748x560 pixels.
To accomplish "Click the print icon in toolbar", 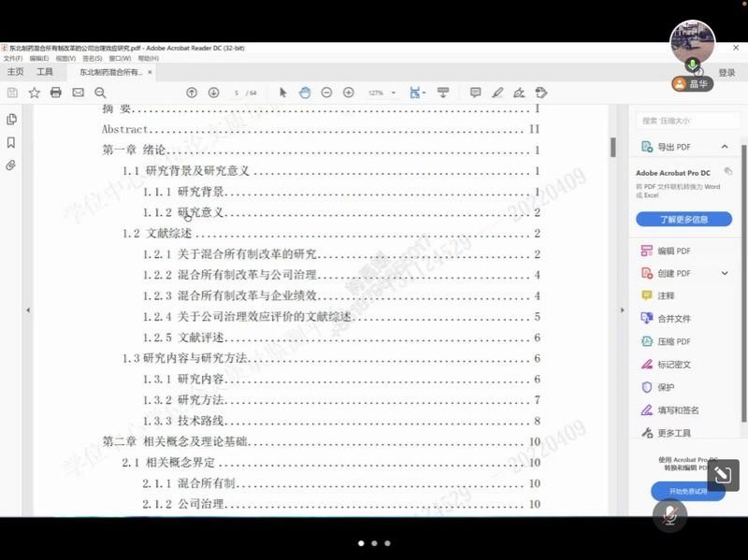I will coord(56,93).
